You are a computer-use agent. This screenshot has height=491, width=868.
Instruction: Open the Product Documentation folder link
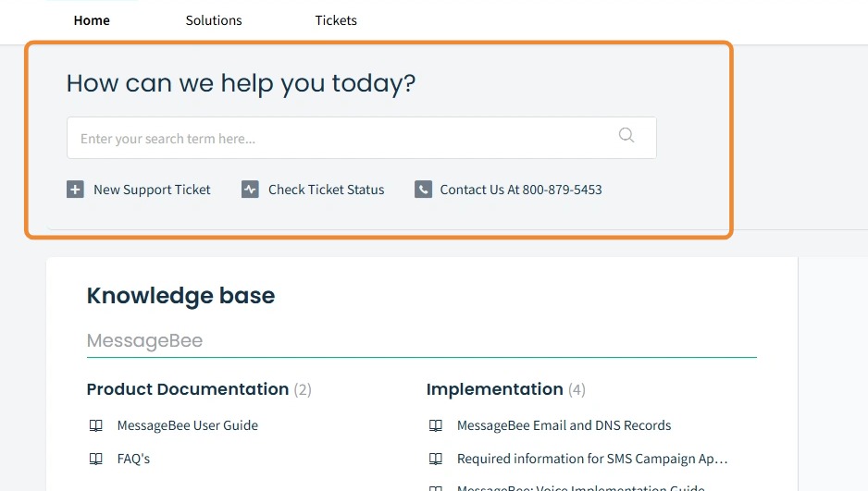(188, 389)
